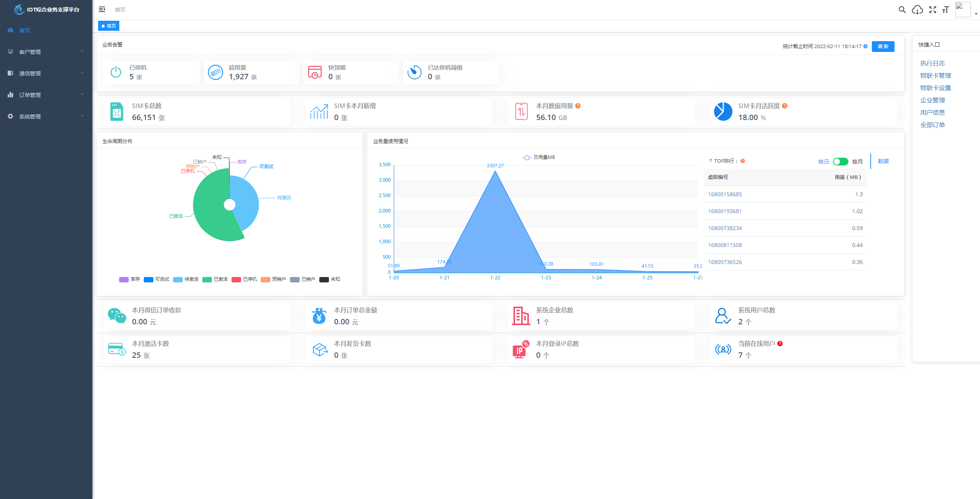Click the red help icon beside 当前在线用户
Image resolution: width=980 pixels, height=499 pixels.
[x=780, y=344]
